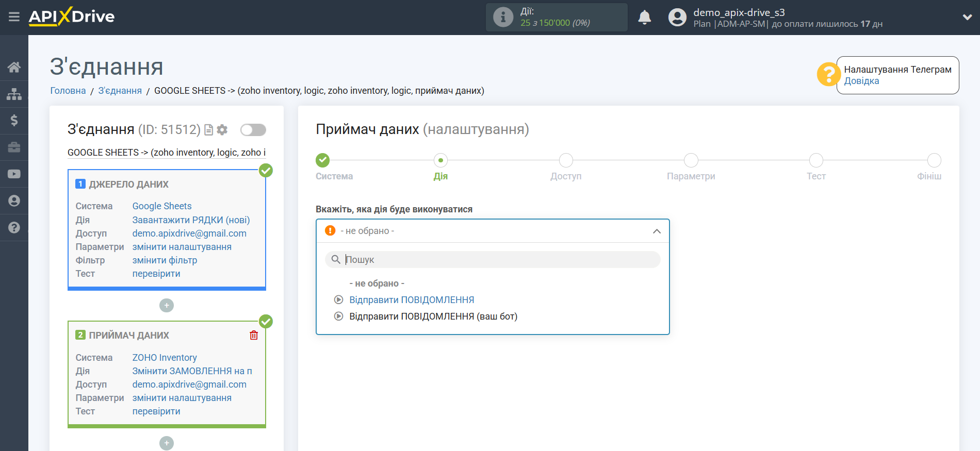Viewport: 980px width, 451px height.
Task: Click the connection copy document icon
Action: 208,130
